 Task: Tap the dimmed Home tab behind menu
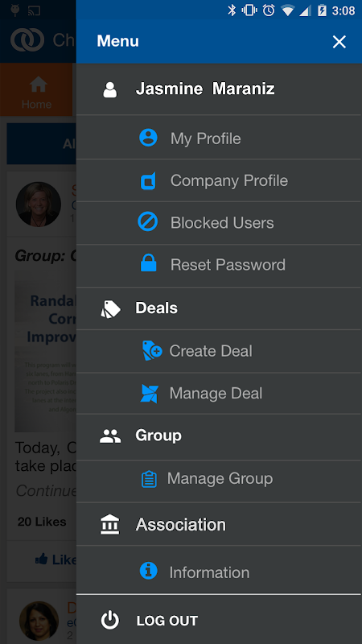click(36, 89)
